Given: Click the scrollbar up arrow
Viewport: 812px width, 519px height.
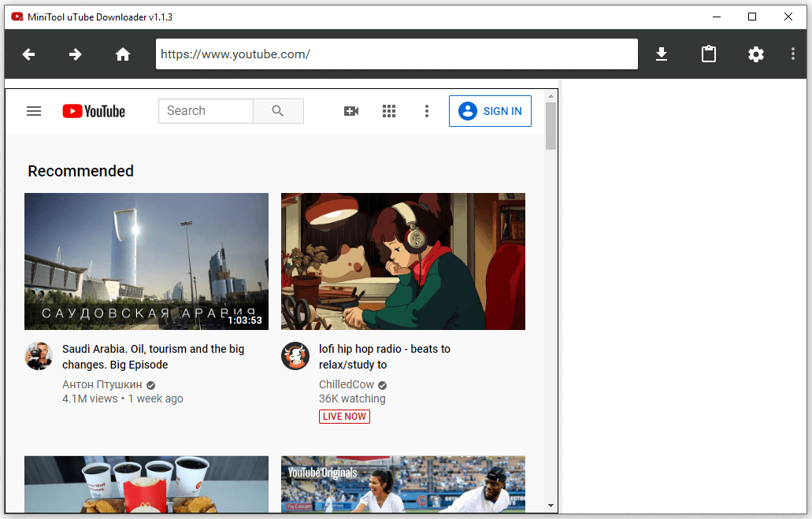Looking at the screenshot, I should point(551,96).
